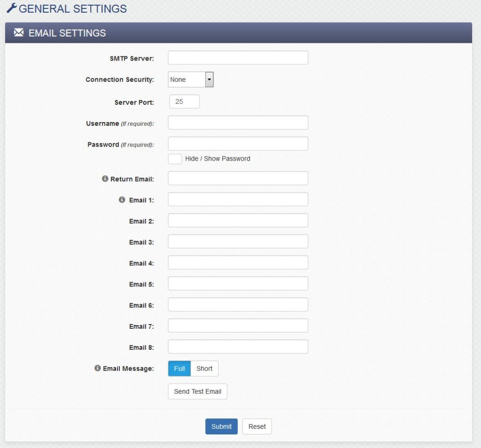Click the info icon beside Email Message
This screenshot has height=448, width=481.
[97, 368]
